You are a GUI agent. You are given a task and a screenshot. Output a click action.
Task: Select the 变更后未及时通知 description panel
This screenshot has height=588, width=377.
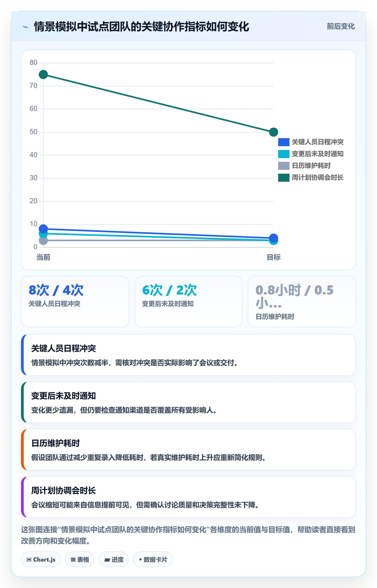pos(188,402)
